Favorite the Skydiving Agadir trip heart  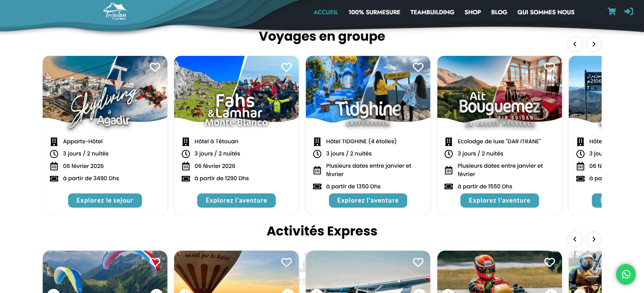[x=155, y=67]
